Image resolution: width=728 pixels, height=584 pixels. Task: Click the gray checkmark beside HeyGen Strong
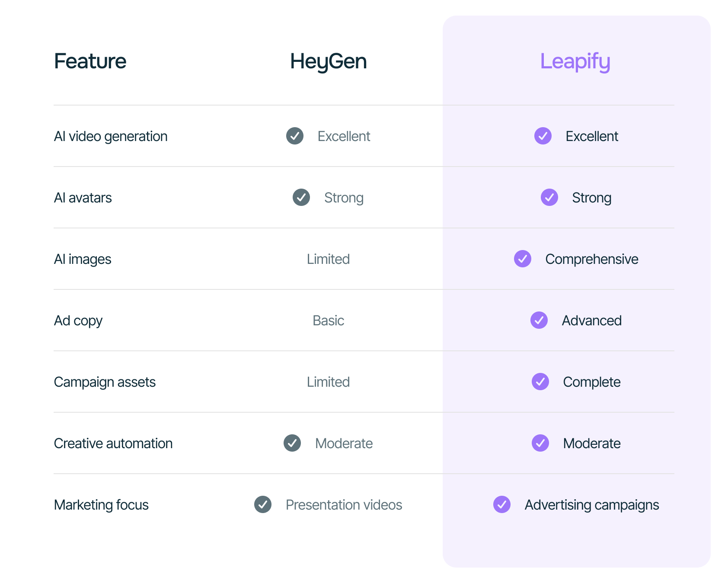click(x=301, y=197)
